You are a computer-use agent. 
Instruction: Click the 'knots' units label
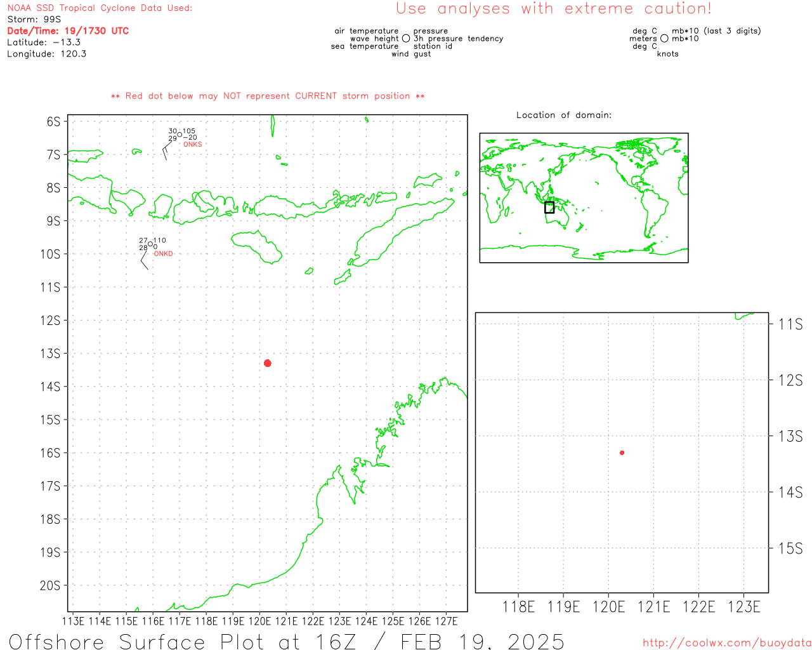(x=668, y=54)
